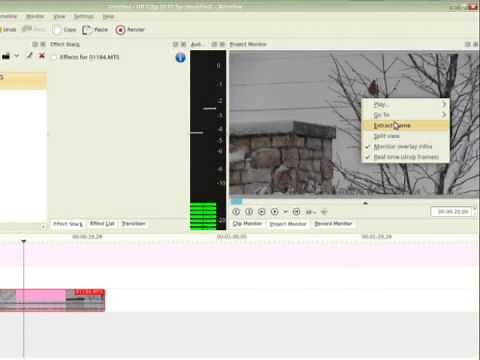Click the Paste toolbar icon

coord(87,30)
